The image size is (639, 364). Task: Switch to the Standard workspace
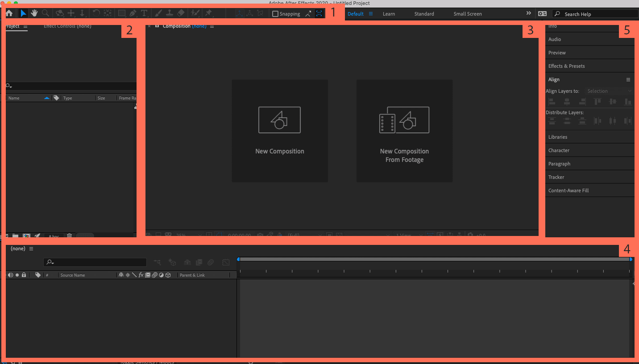coord(423,14)
